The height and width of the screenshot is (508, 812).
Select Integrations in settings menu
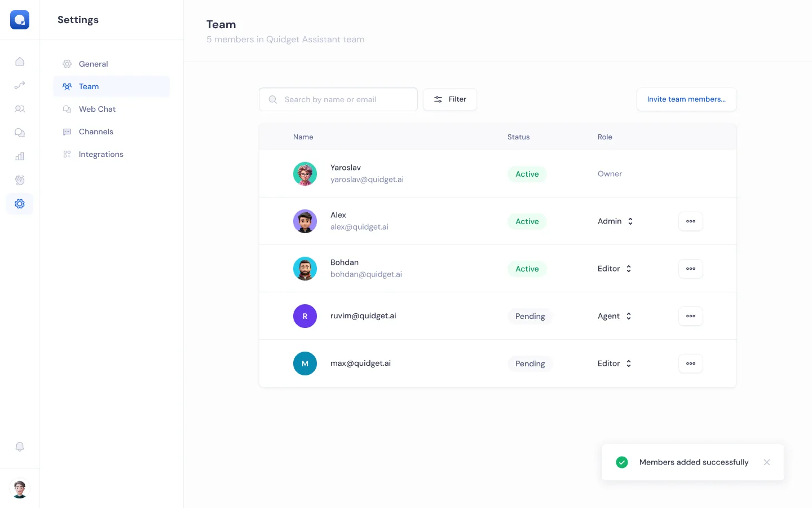pyautogui.click(x=101, y=154)
